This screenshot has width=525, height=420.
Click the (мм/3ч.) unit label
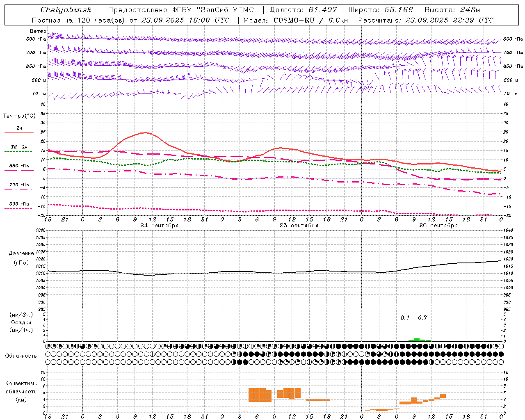click(21, 315)
